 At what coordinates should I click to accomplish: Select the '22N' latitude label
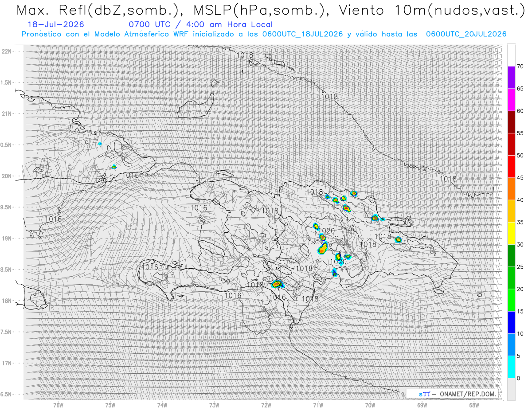(7, 51)
